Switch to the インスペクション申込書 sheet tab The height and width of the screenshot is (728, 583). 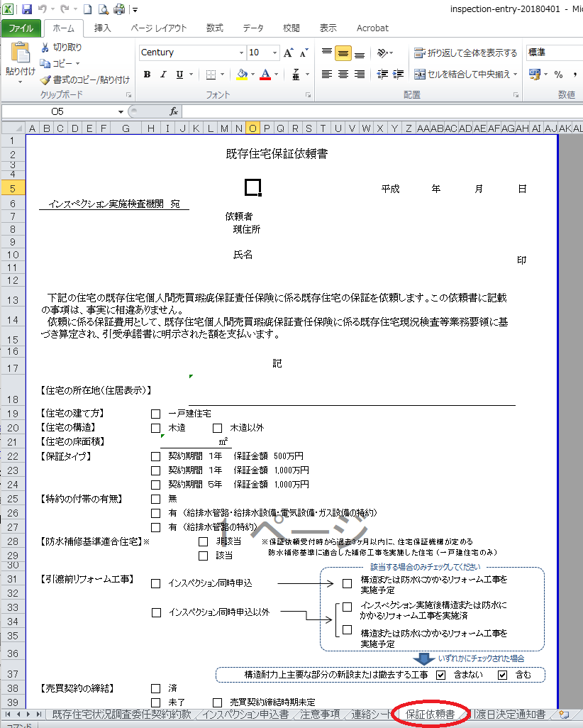[x=245, y=715]
